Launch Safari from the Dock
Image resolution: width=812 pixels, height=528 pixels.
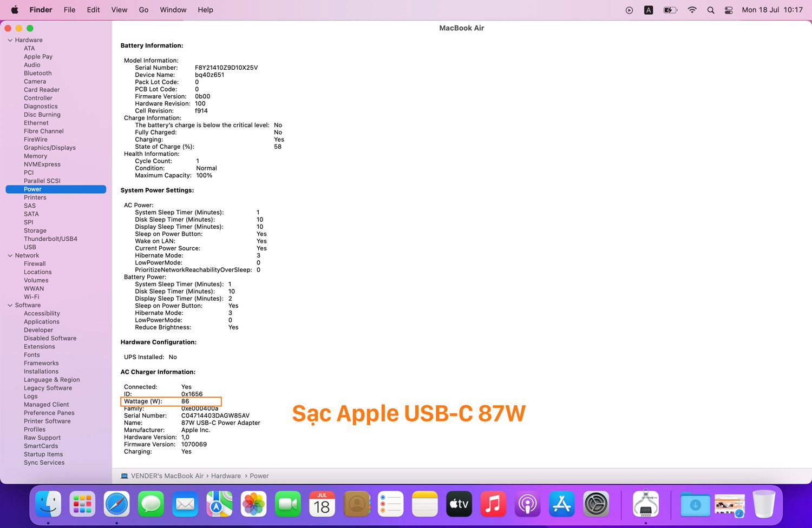116,504
